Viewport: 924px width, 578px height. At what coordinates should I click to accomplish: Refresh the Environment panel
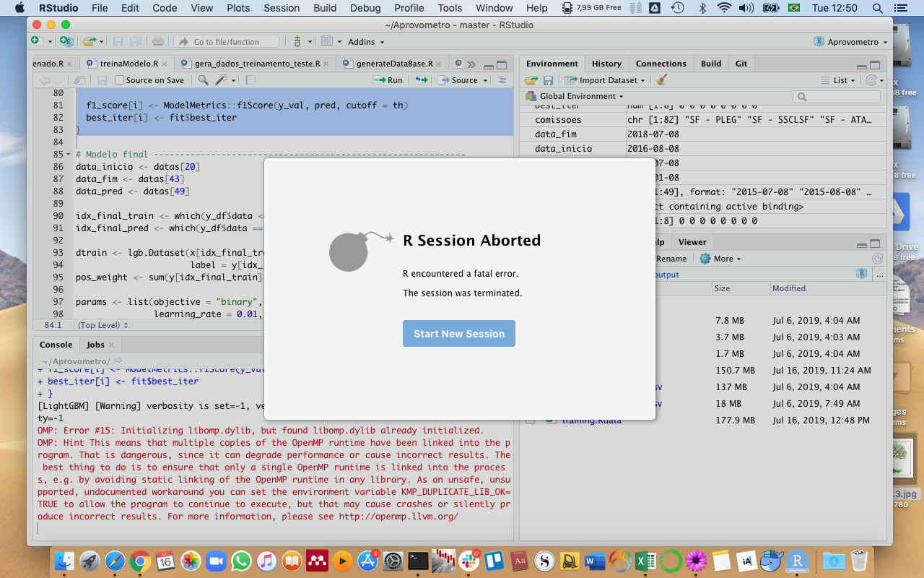click(870, 81)
